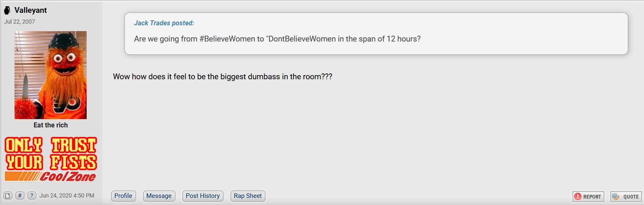View Valleyant's Post History

(203, 196)
